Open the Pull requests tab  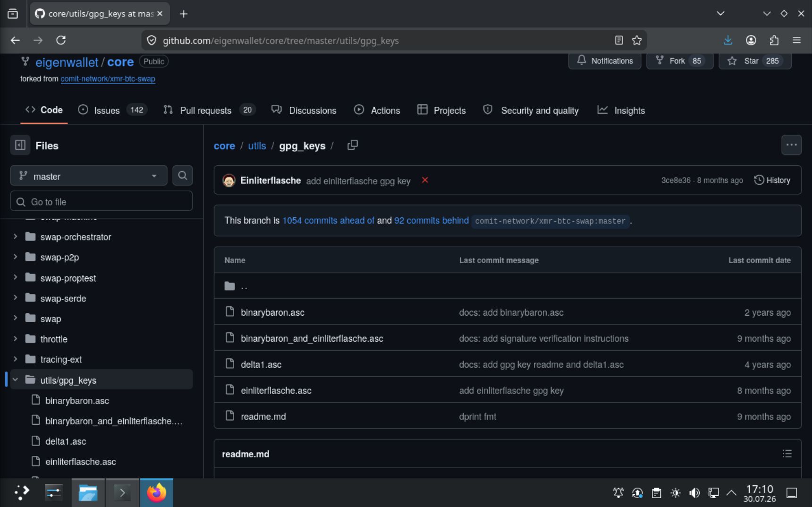tap(209, 110)
